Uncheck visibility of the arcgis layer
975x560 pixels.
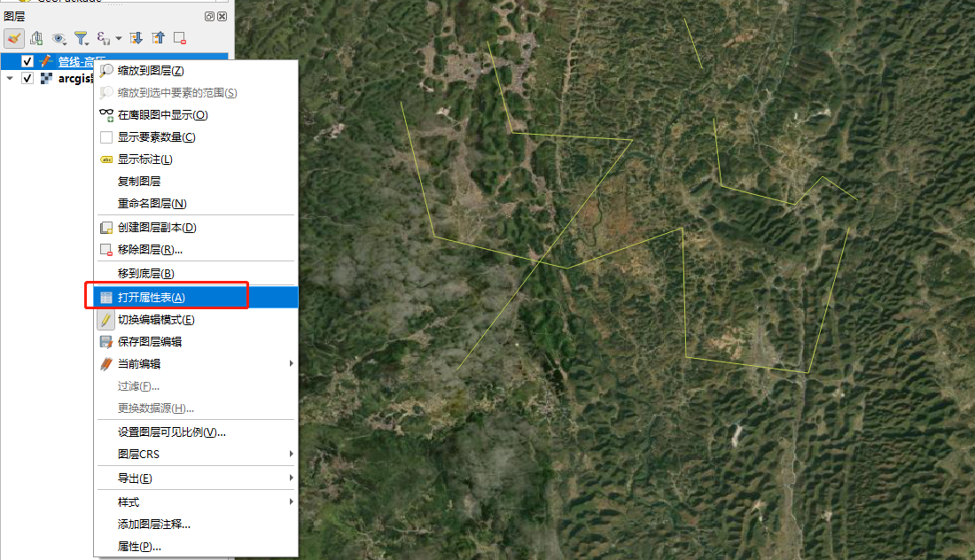(27, 78)
